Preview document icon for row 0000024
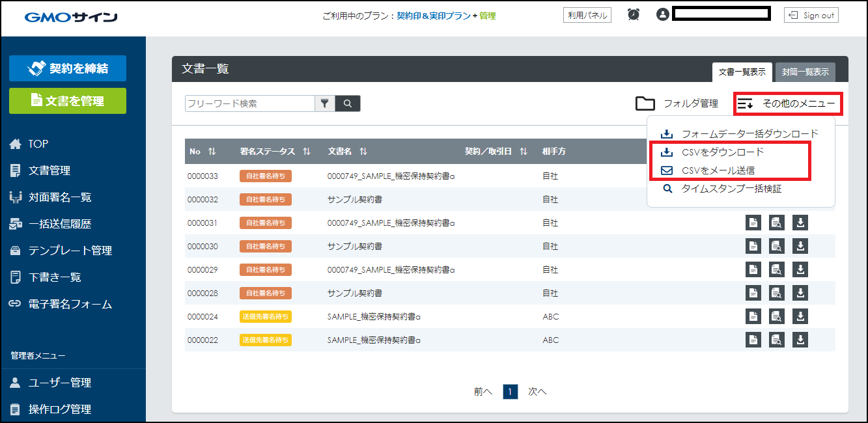 point(777,317)
